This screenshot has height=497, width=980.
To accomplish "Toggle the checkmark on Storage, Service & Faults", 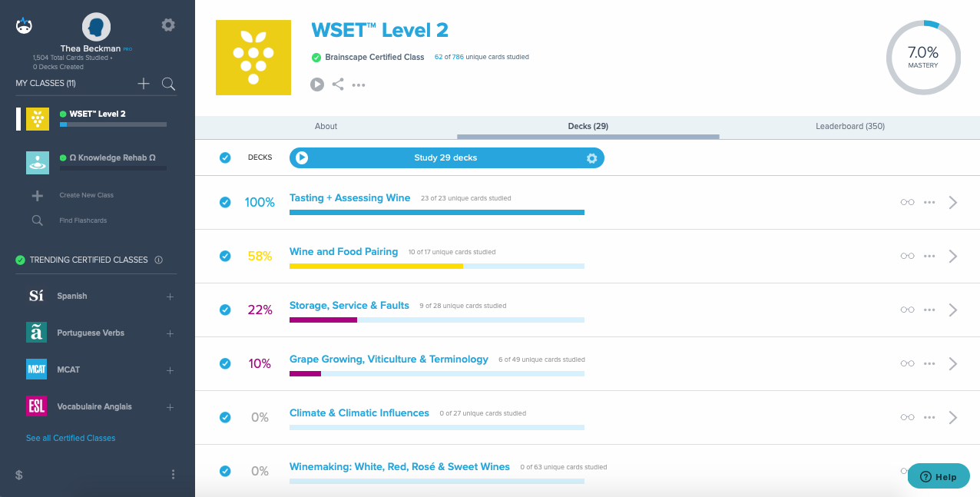I will [225, 310].
